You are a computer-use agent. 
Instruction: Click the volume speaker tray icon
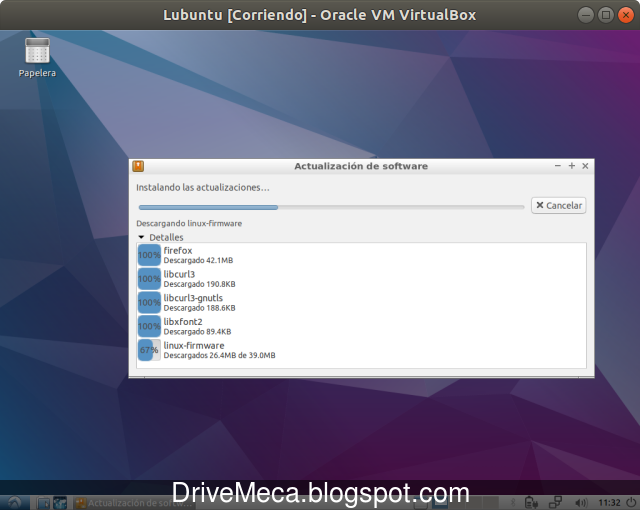(581, 503)
